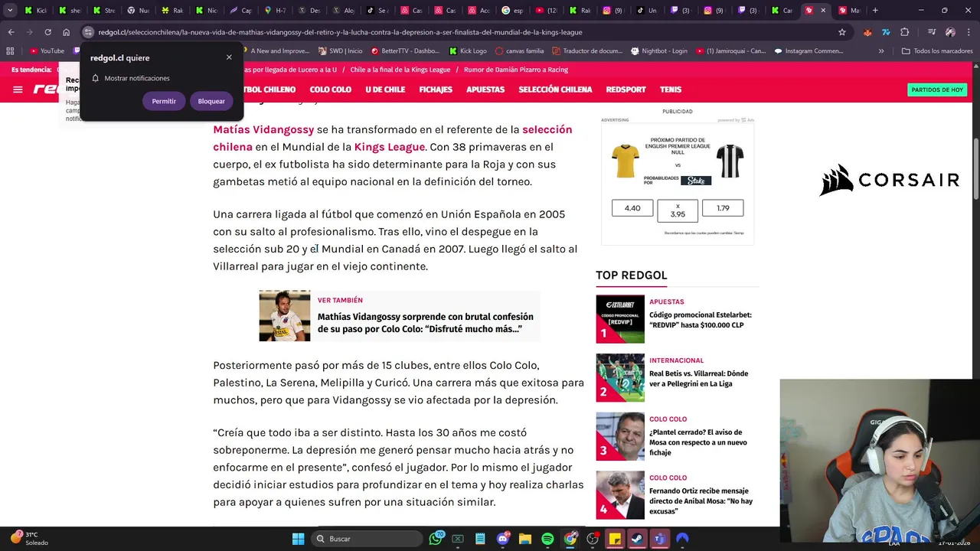Open trending 'Rumor de Damián Pizarro a Racing'
980x551 pixels.
[516, 70]
